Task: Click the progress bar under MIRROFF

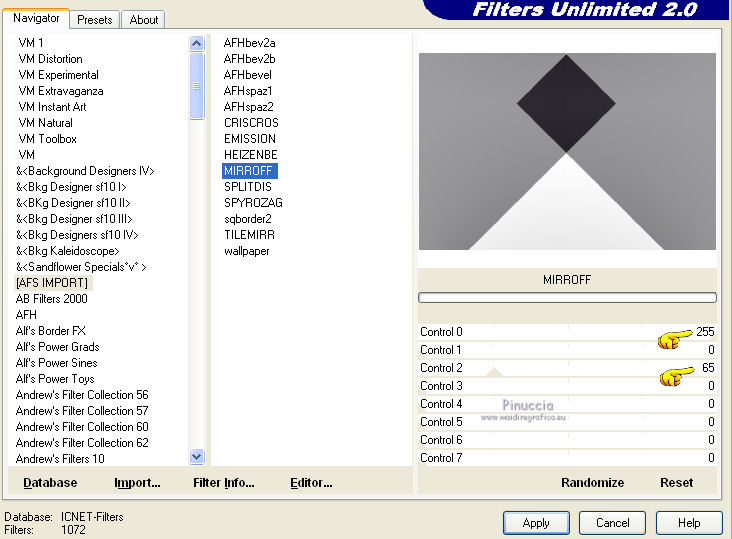Action: [567, 297]
